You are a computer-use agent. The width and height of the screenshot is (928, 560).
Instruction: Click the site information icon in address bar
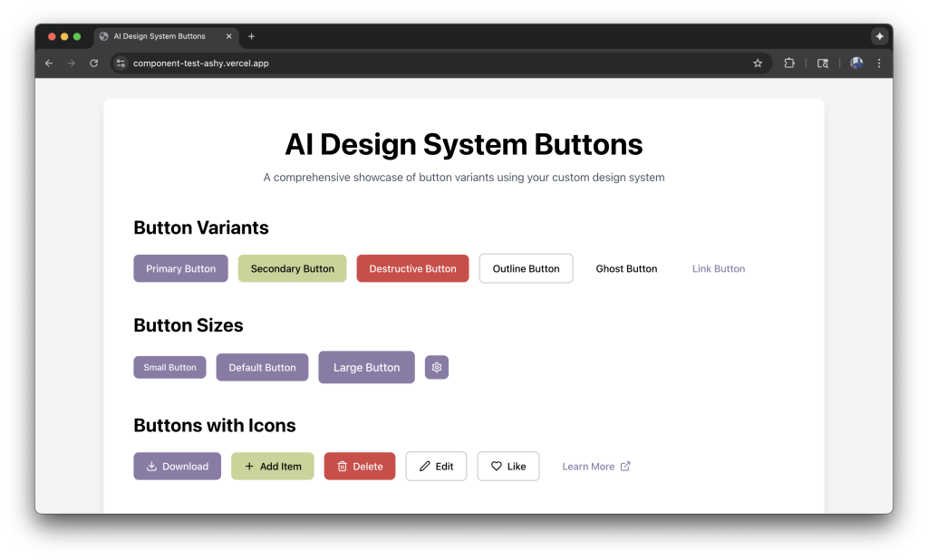[121, 63]
